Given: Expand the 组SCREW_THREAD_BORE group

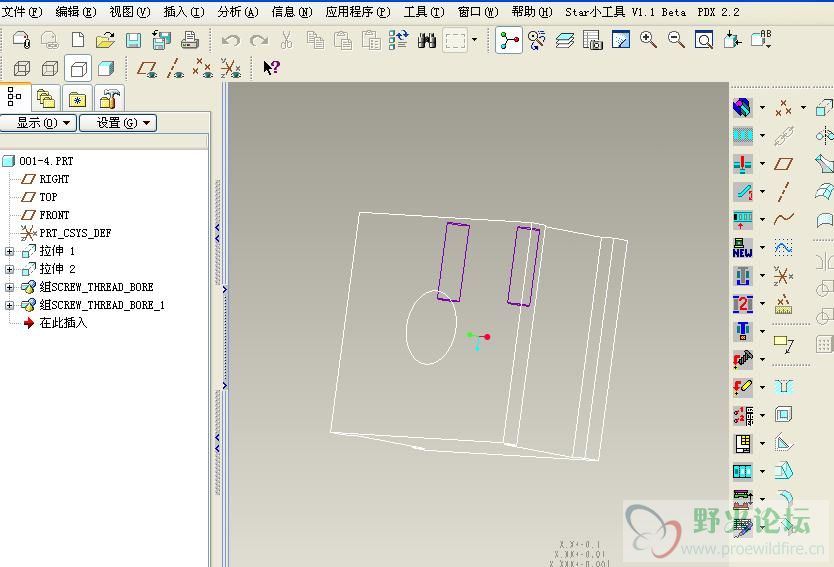Looking at the screenshot, I should tap(10, 287).
